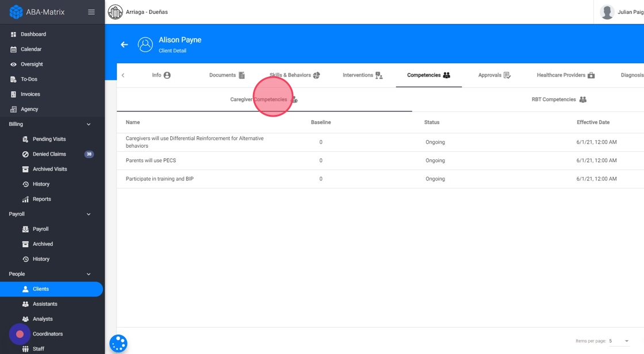Click the Analysts icon
Screen dimensions: 644x354
25,319
